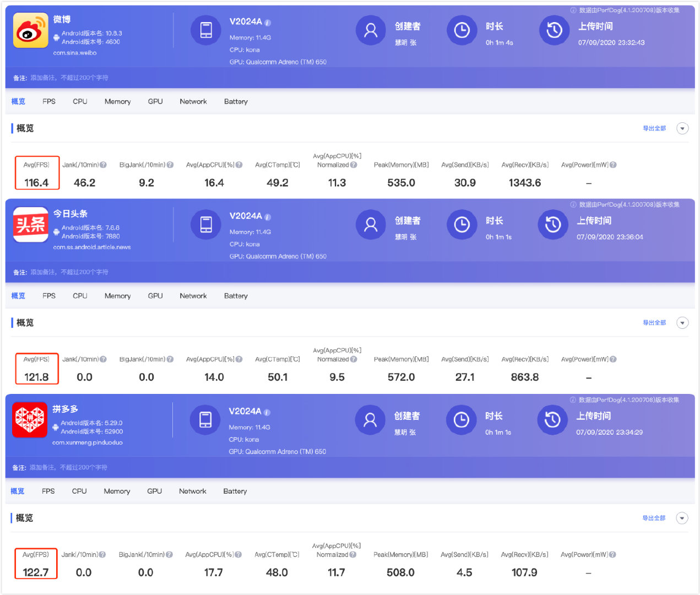Select Battery tab in Pinduoduo report

tap(235, 491)
